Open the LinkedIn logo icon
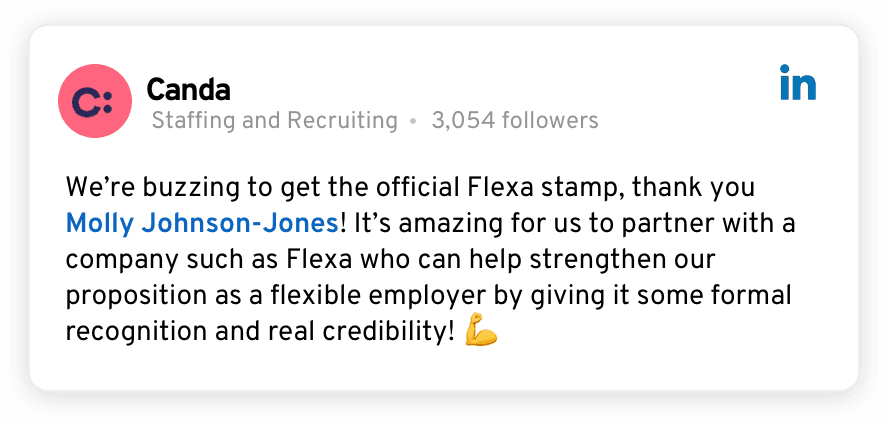 797,84
